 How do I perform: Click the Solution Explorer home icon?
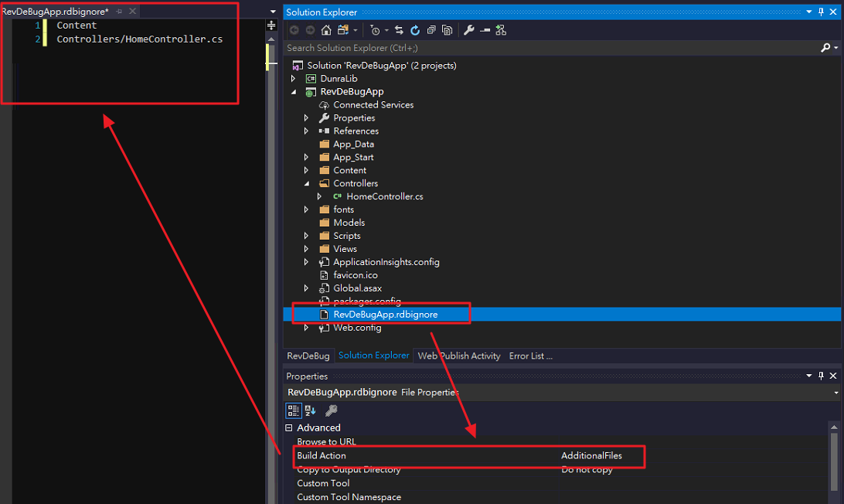326,29
